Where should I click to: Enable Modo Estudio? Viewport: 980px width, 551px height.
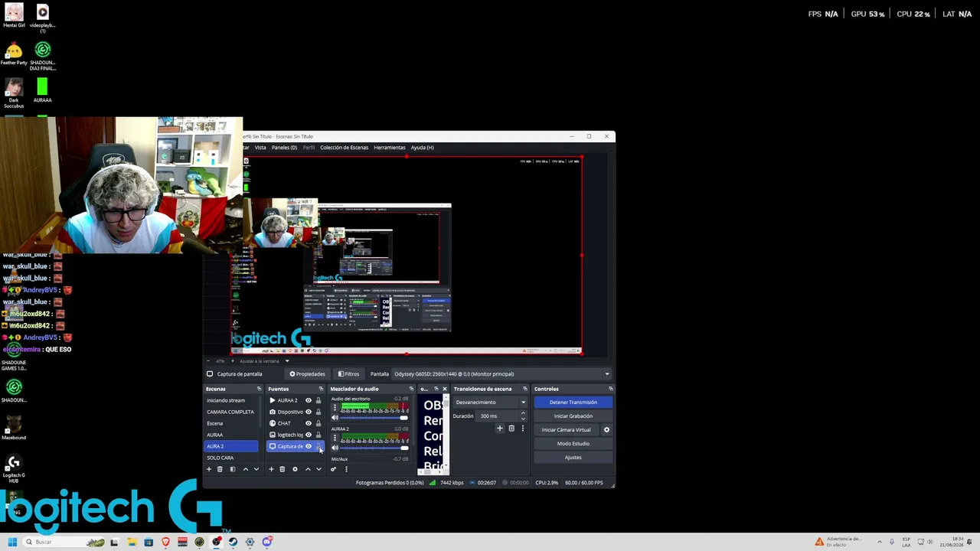[573, 444]
